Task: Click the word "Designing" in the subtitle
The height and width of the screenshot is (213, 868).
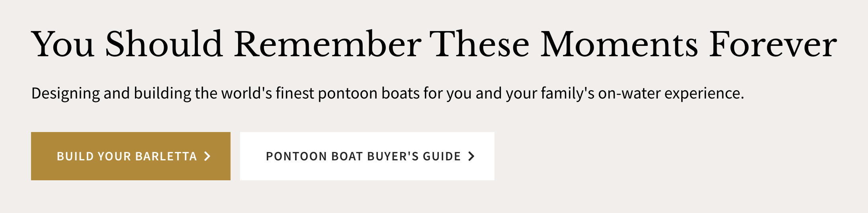Action: point(66,93)
